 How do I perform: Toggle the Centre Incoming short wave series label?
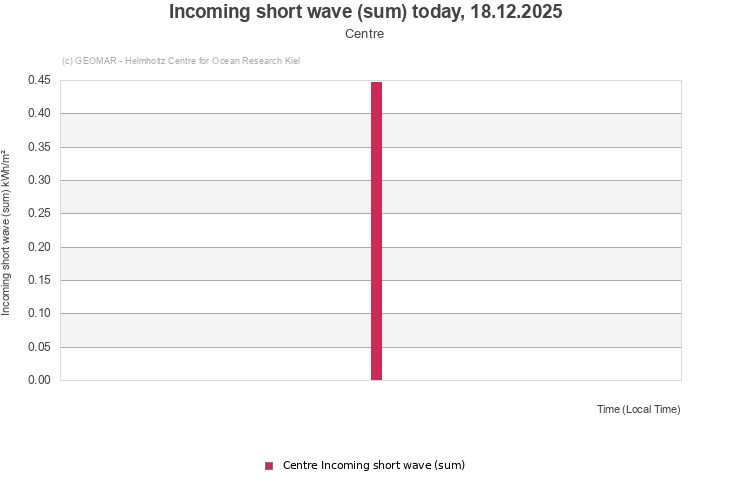click(x=373, y=465)
